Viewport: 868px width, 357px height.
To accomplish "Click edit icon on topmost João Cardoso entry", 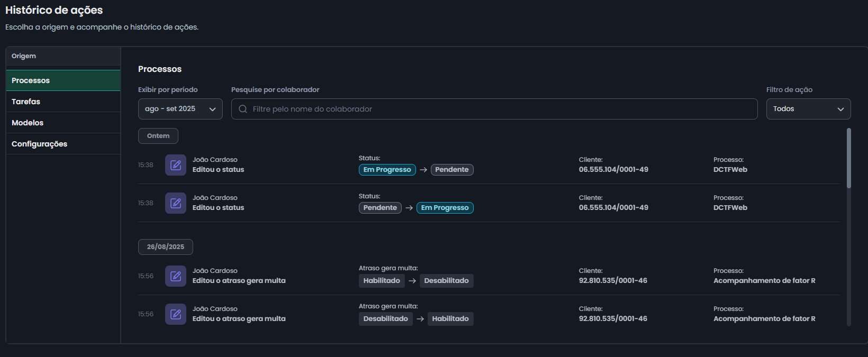I will pos(175,165).
